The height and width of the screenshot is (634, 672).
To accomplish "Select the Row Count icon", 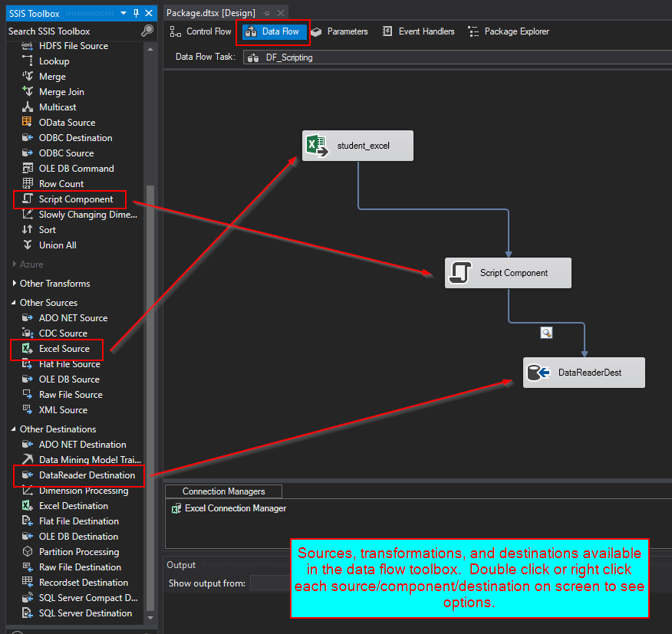I will point(28,183).
